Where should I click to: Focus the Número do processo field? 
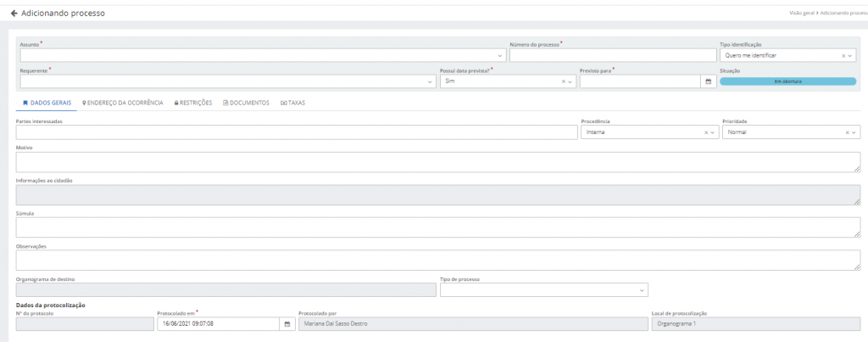613,55
